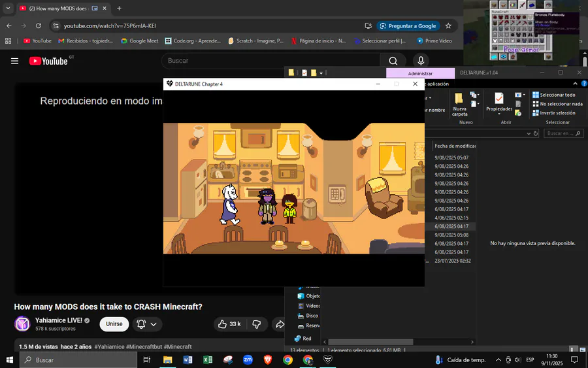The image size is (588, 368).
Task: Go back with Chrome's back arrow
Action: tap(9, 26)
